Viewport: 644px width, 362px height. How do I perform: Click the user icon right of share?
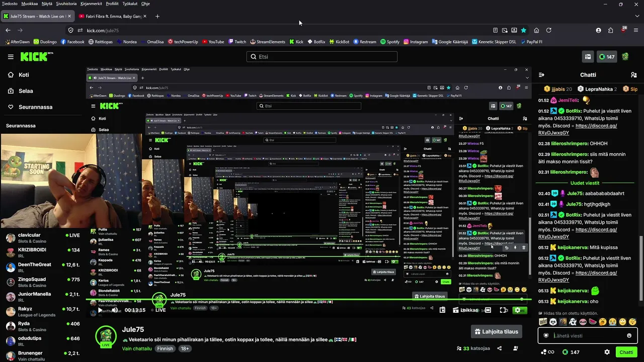point(515,348)
